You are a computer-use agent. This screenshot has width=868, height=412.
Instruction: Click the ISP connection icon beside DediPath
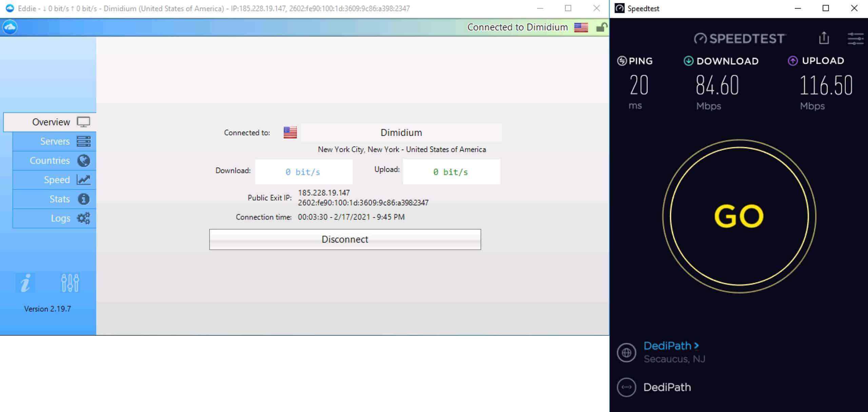point(626,387)
